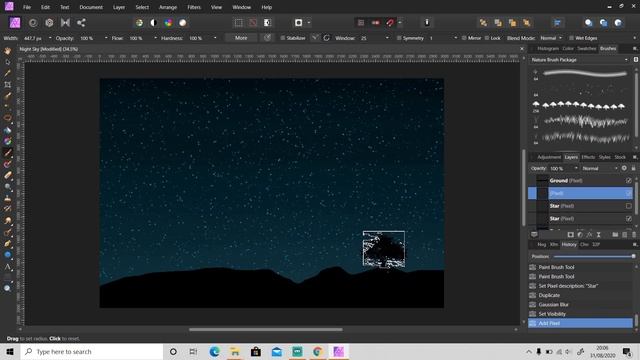Open the context toolbar Blend Mode dropdown

tap(551, 38)
